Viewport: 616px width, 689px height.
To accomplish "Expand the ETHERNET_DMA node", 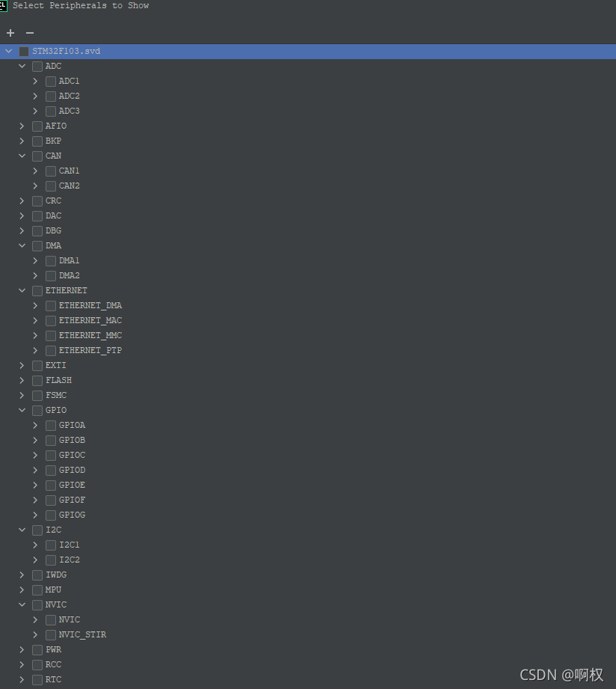I will (x=35, y=305).
